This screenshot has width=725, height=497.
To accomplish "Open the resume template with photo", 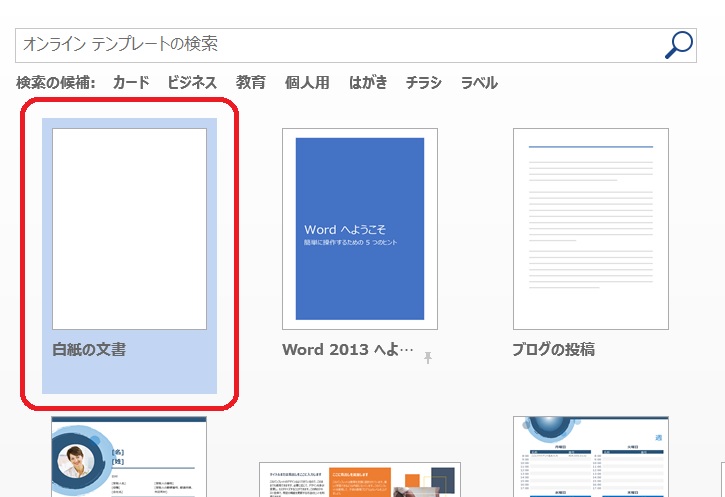I will (x=129, y=457).
